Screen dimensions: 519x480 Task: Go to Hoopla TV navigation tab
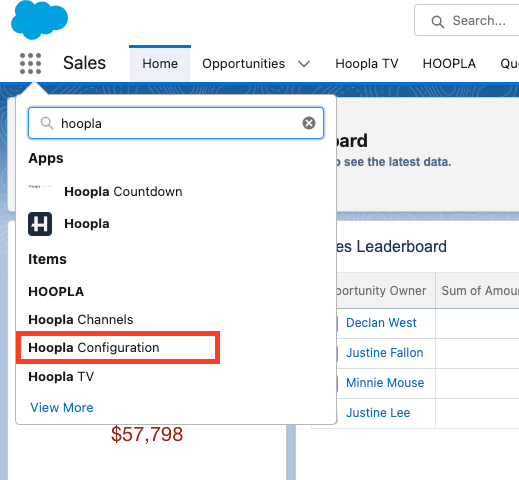[367, 63]
